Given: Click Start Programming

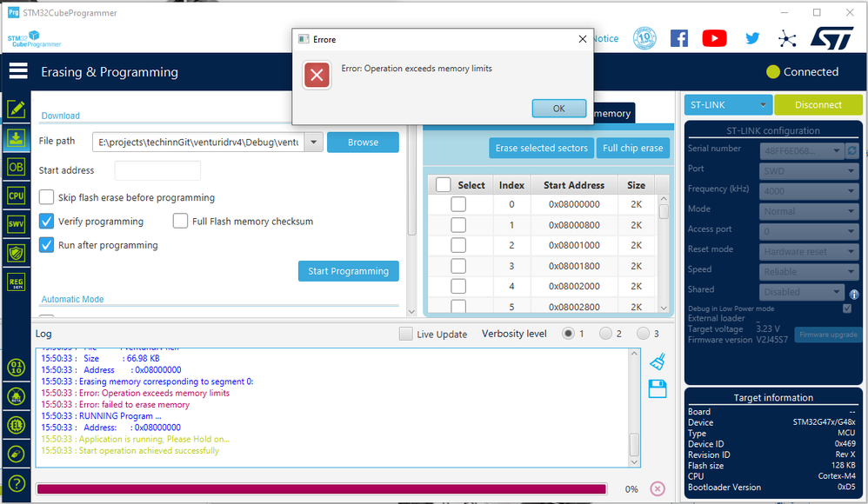Looking at the screenshot, I should coord(348,271).
